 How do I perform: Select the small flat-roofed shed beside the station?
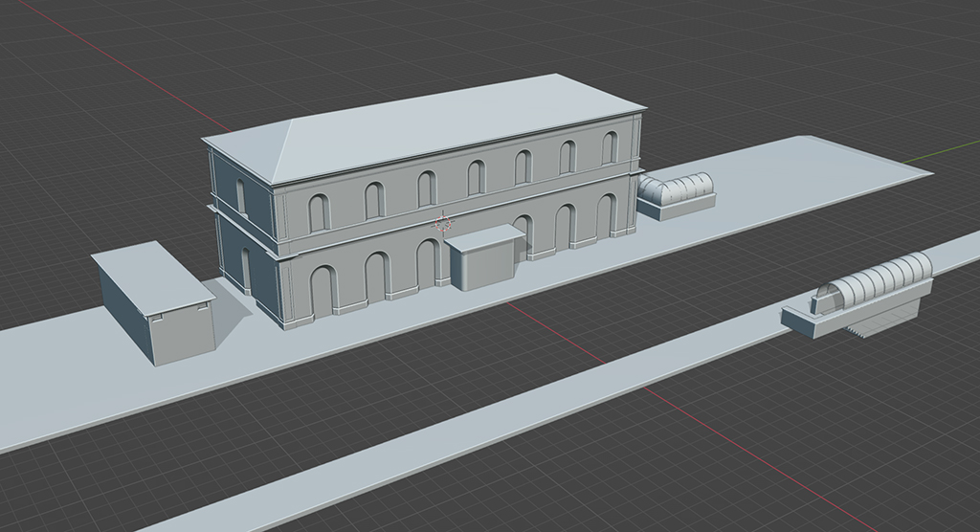(x=154, y=302)
